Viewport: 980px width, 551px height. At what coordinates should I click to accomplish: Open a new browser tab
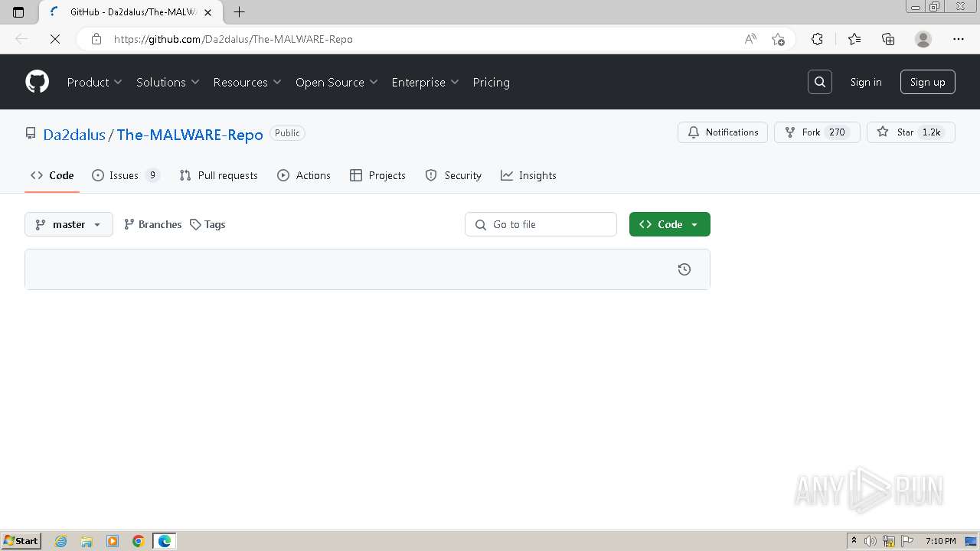pyautogui.click(x=239, y=12)
